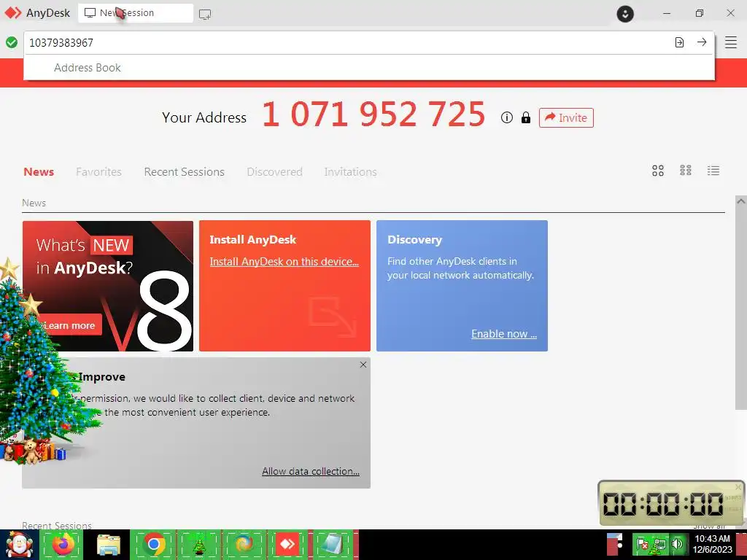Click the vertical scrollbar up arrow

click(x=741, y=201)
